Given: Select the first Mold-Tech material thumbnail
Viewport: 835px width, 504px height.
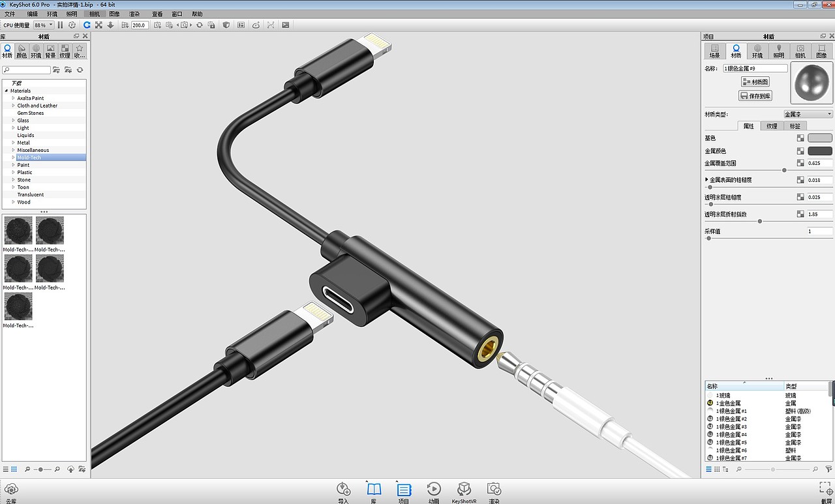Looking at the screenshot, I should pos(18,231).
